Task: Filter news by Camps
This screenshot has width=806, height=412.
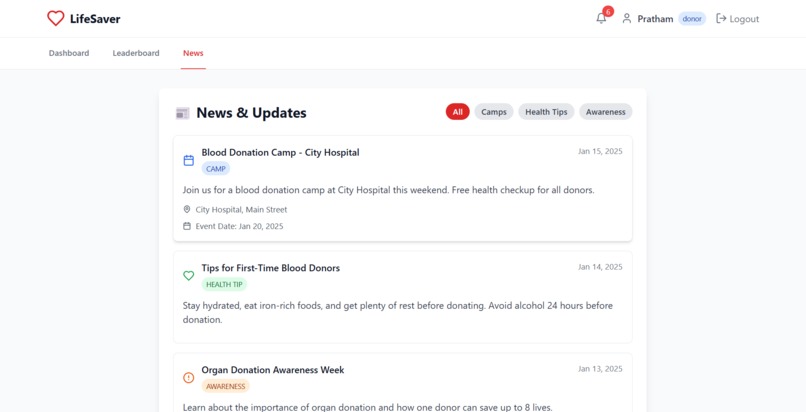Action: point(494,111)
